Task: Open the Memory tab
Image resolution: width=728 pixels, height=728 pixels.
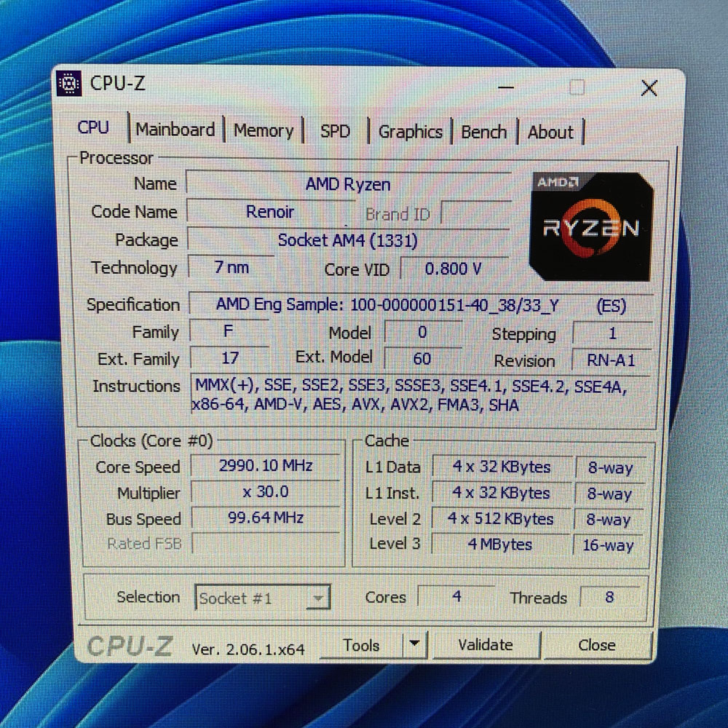Action: [264, 130]
